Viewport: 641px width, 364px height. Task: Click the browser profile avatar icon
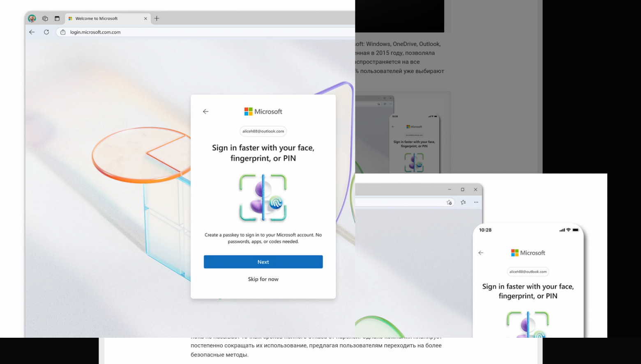(x=32, y=18)
